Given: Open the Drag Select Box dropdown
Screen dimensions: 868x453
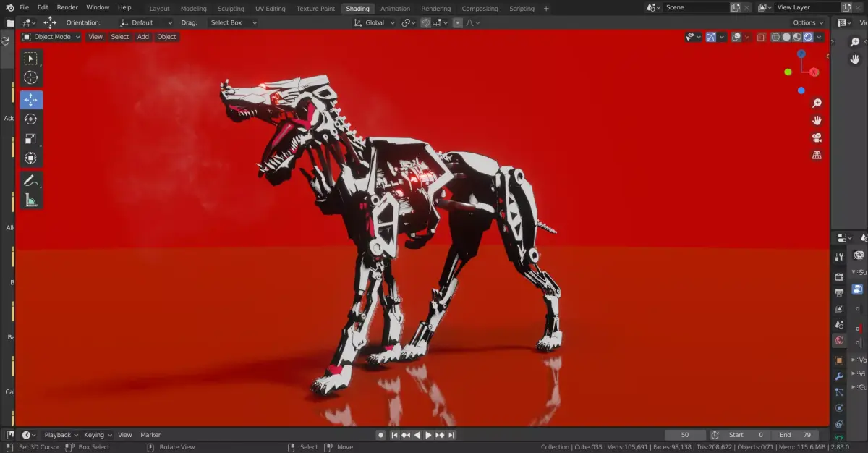Looking at the screenshot, I should pos(233,22).
